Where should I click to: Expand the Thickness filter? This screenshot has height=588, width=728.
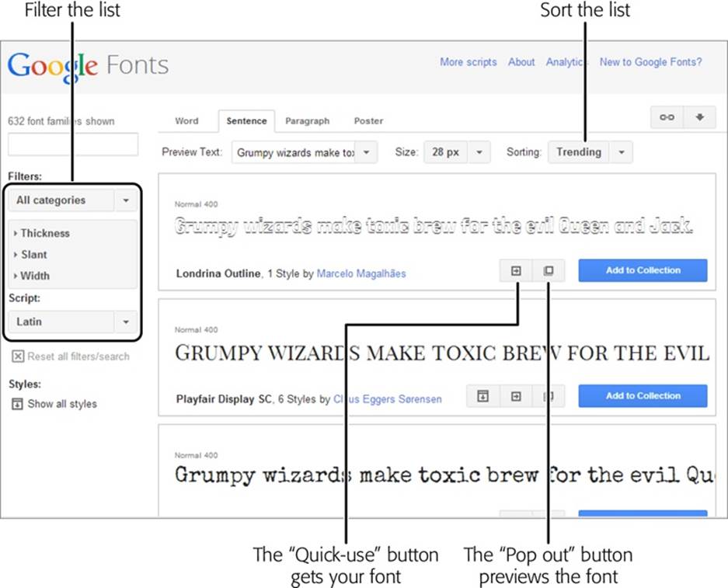coord(42,233)
